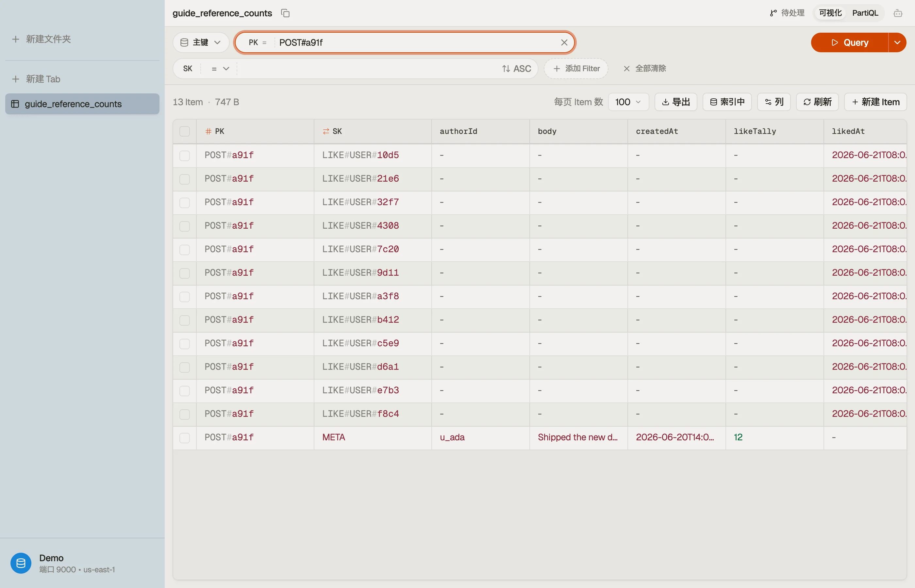
Task: Run the Query button
Action: (850, 42)
